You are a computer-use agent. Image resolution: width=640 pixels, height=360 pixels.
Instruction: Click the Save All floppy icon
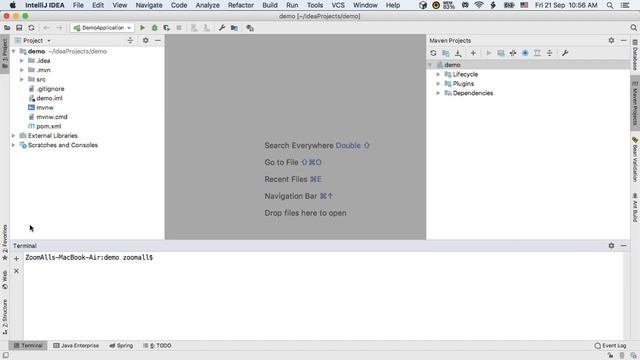tap(19, 28)
